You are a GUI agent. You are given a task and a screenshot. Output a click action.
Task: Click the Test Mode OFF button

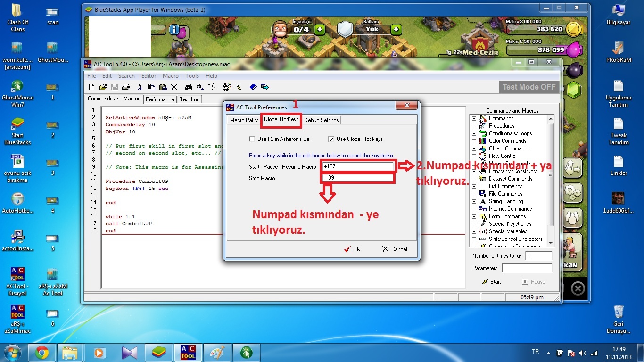pyautogui.click(x=528, y=87)
